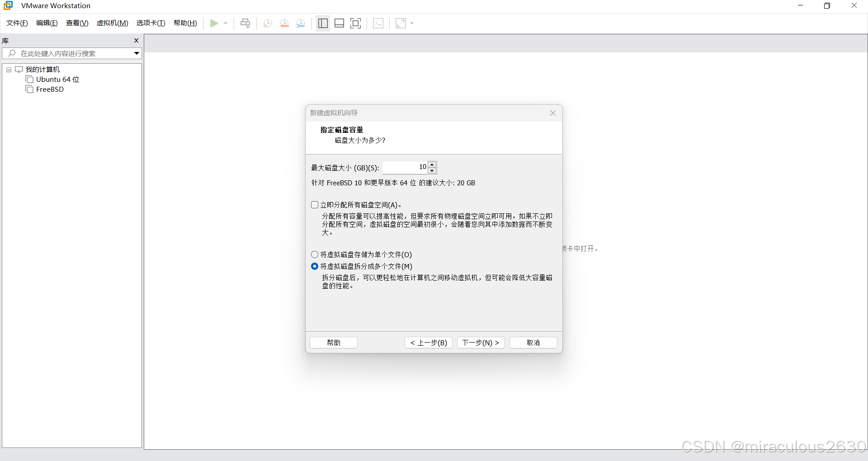Close the 新建虚拟机向导 dialog
Image resolution: width=868 pixels, height=461 pixels.
click(x=553, y=113)
